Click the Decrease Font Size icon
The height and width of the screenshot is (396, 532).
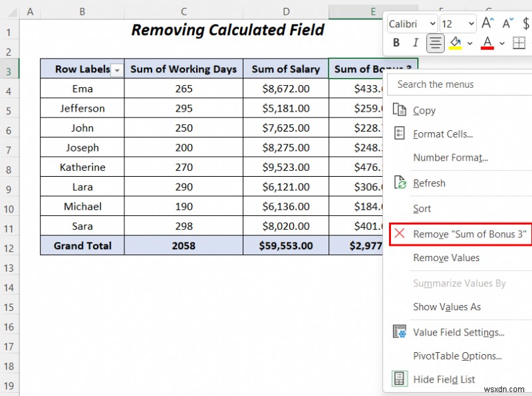(507, 23)
